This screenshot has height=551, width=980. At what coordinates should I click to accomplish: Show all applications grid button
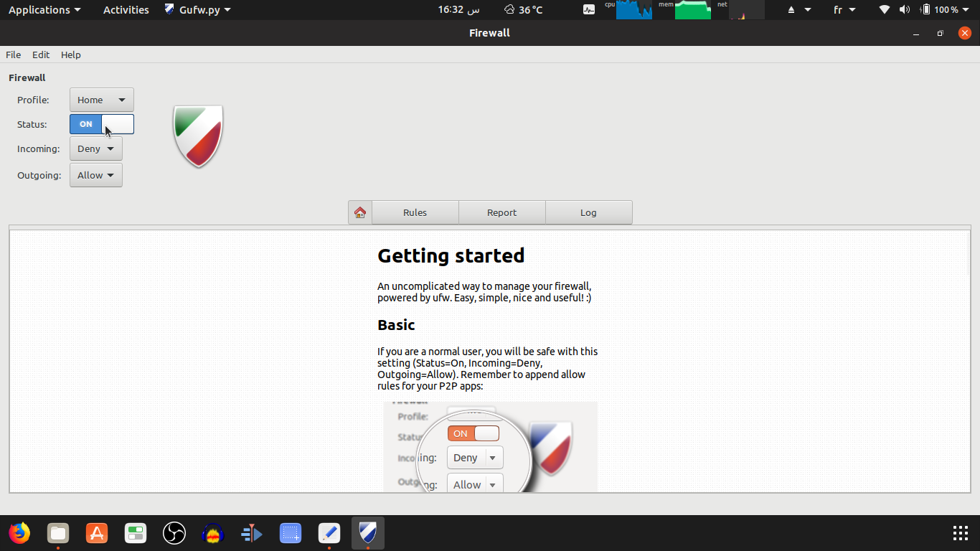961,533
